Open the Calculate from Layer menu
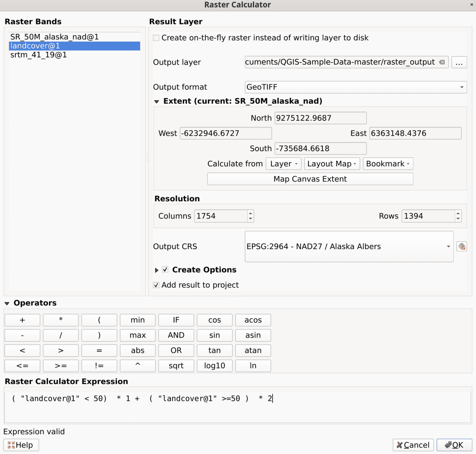 (x=283, y=164)
